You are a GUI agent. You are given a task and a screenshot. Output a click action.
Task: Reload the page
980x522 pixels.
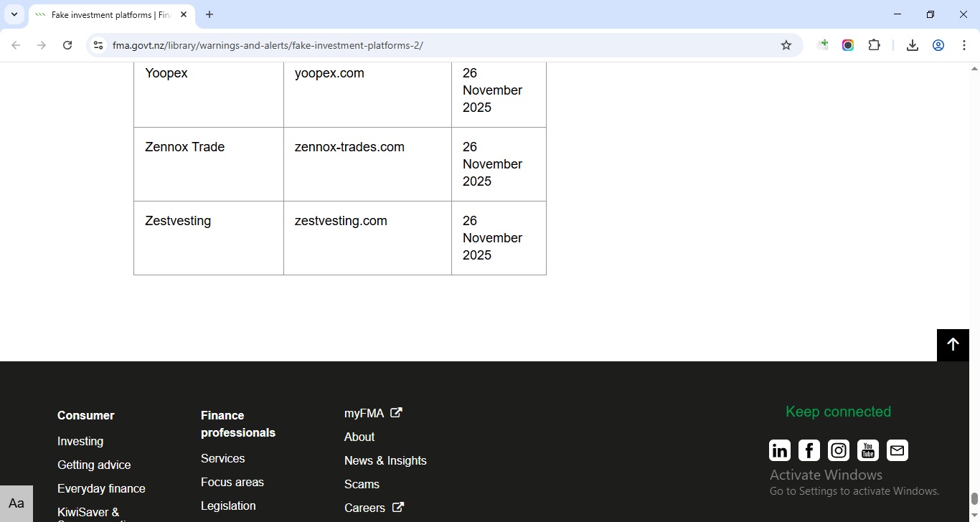67,45
